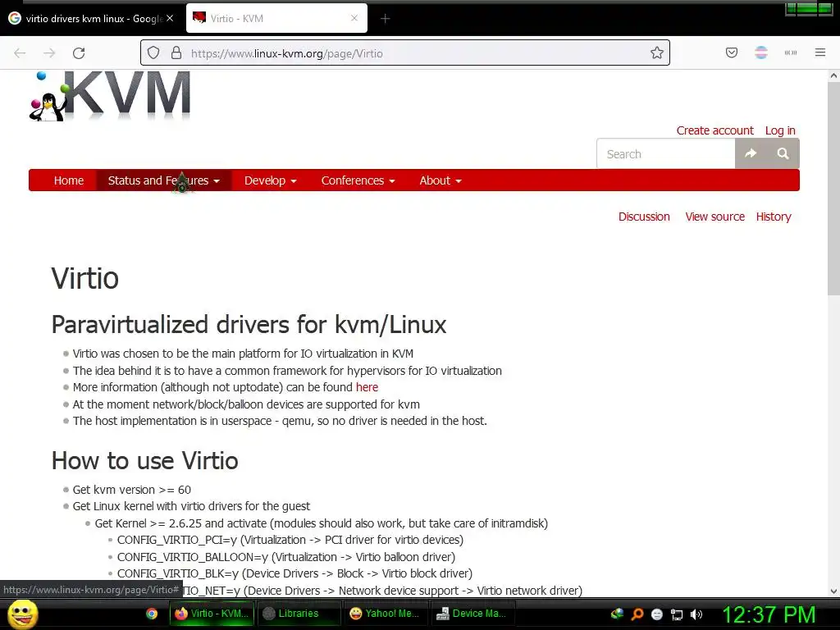Click the Log in link
This screenshot has width=840, height=630.
[780, 130]
